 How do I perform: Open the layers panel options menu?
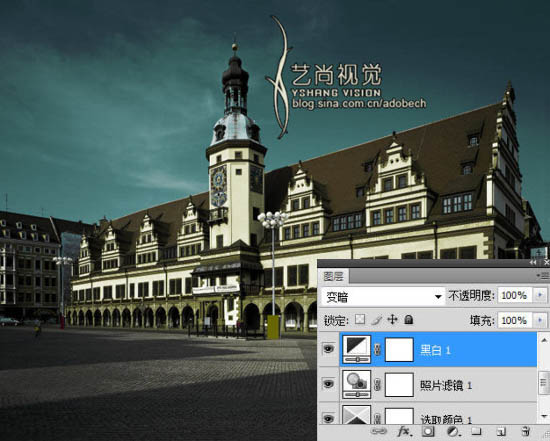coord(543,276)
